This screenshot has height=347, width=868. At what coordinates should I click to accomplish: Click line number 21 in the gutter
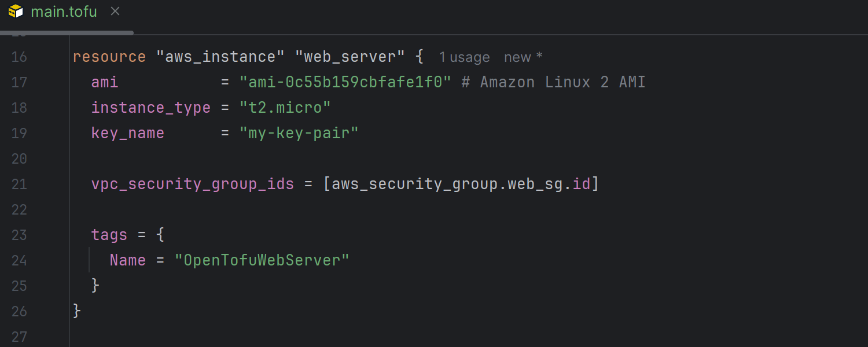click(19, 184)
